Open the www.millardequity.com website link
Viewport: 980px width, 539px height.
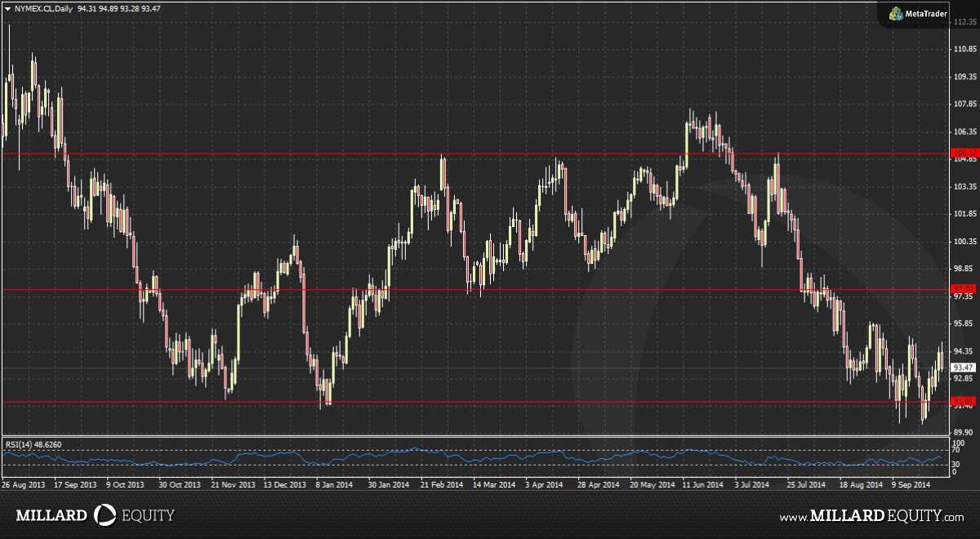[871, 516]
